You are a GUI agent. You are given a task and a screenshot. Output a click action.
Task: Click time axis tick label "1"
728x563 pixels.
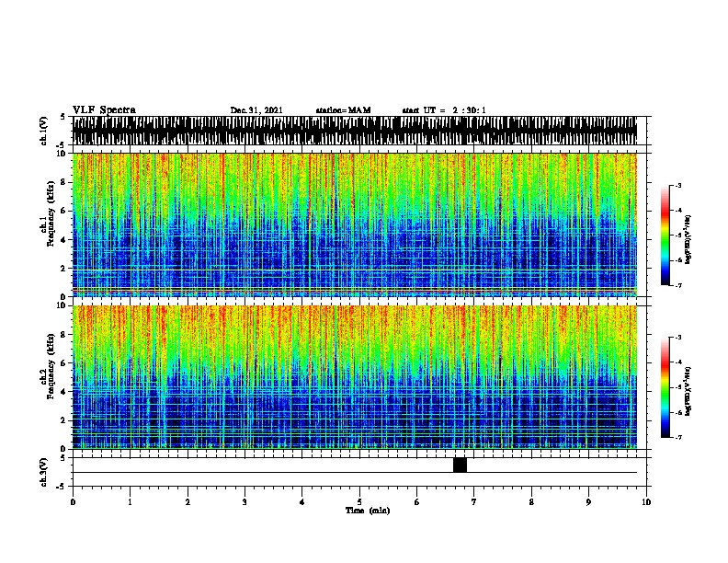coord(130,501)
